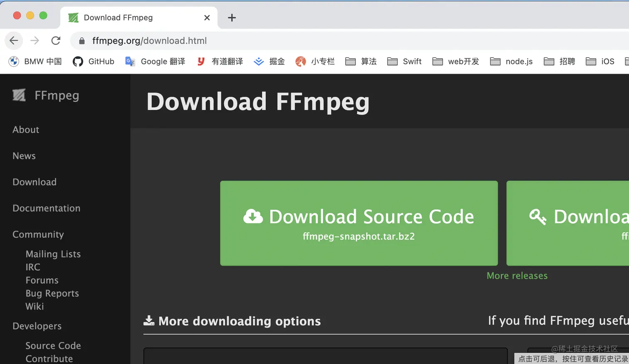Open the Source Code sidebar link
The image size is (629, 364).
coord(53,346)
